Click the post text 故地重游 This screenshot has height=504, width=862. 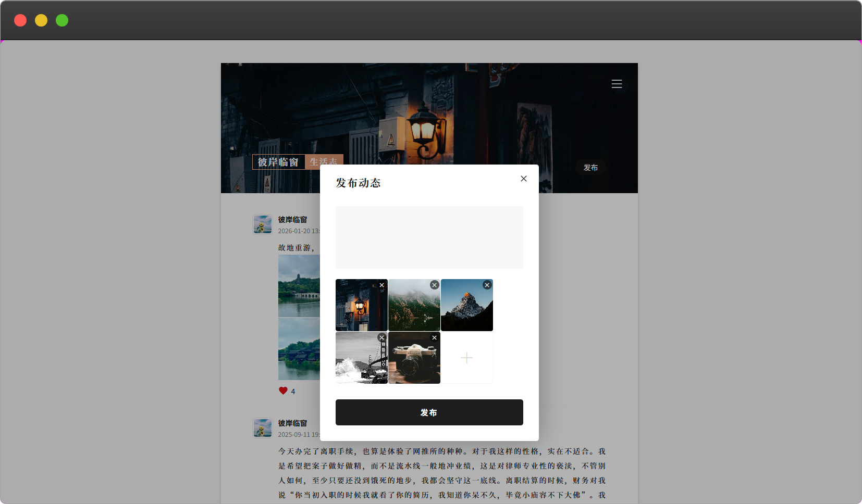(x=295, y=248)
